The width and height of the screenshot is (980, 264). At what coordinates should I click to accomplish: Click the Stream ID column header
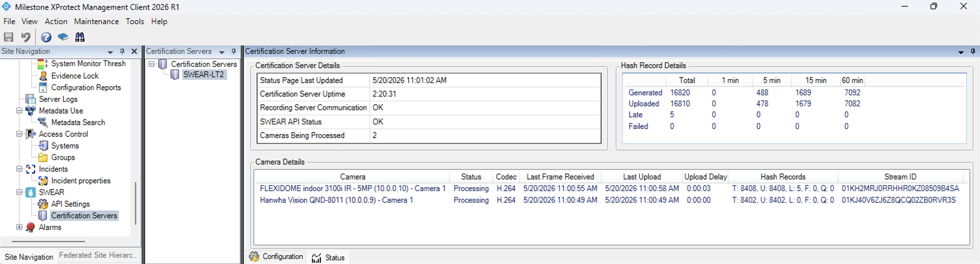coord(900,177)
